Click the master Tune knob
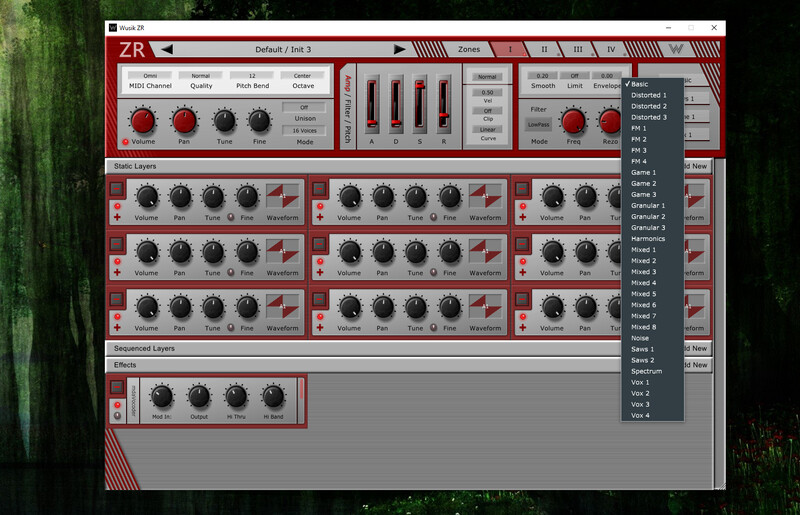Viewport: 800px width, 515px height. click(x=224, y=121)
